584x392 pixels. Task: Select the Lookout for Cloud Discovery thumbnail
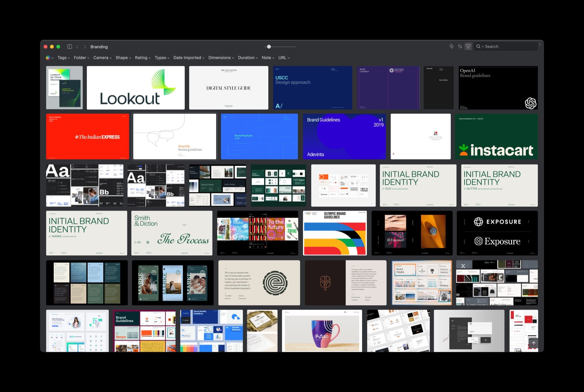[x=64, y=88]
